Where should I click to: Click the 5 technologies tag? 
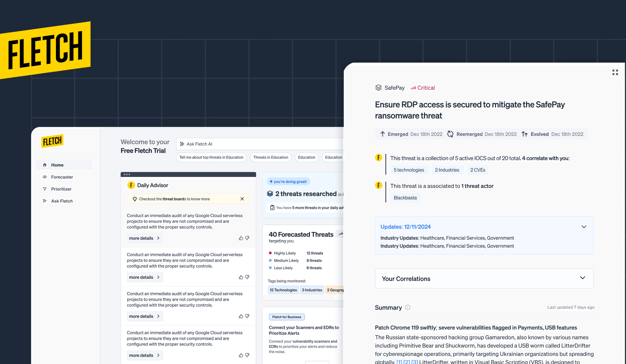point(409,170)
